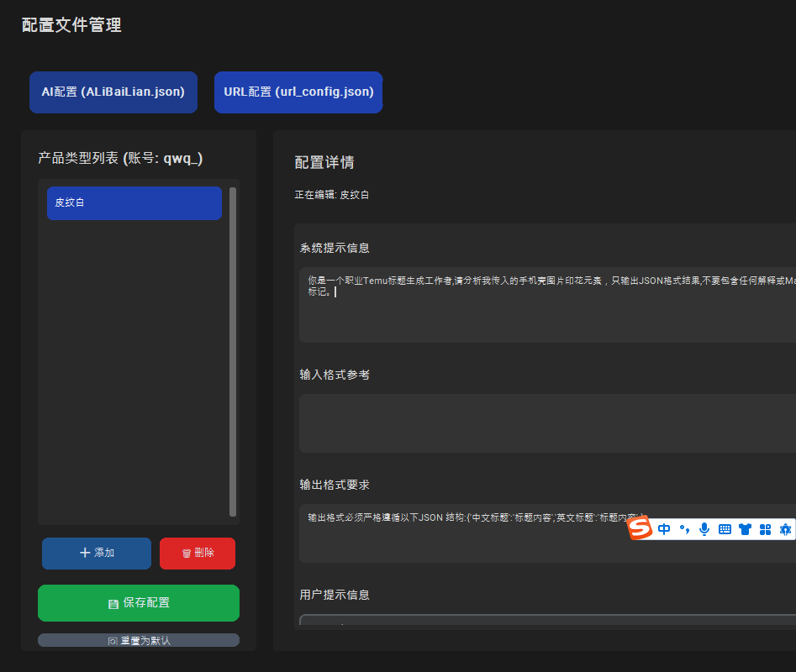Click the shirt-shaped skin icon in IME bar
The height and width of the screenshot is (672, 796).
745,529
